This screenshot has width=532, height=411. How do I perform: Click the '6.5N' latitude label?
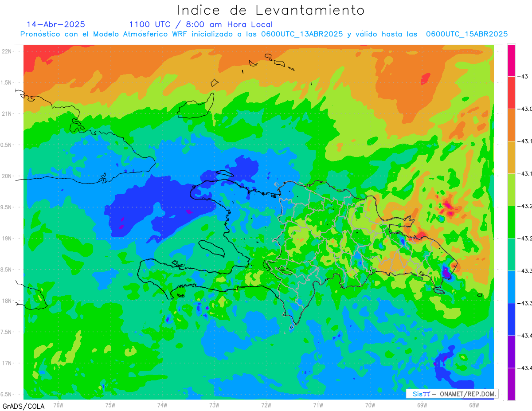coord(6,394)
